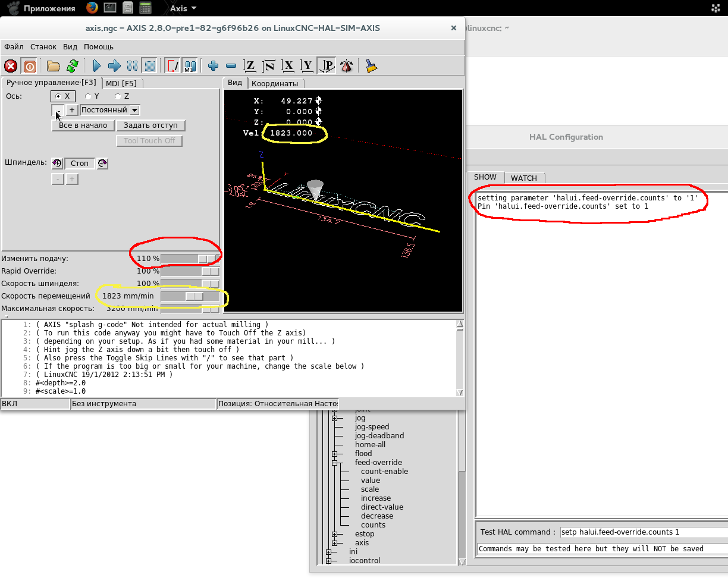This screenshot has height=581, width=728.
Task: Launch Firefox from the top panel
Action: pyautogui.click(x=92, y=8)
